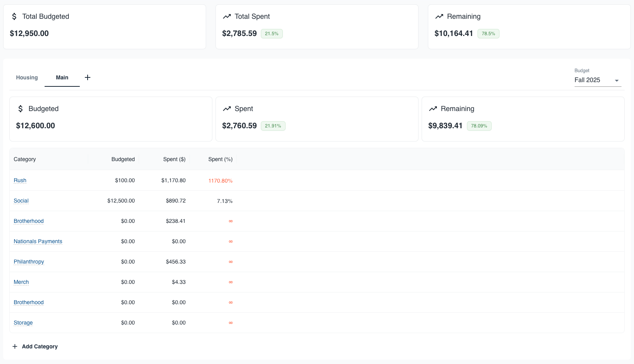Open the Nationals Payments category

click(x=38, y=241)
